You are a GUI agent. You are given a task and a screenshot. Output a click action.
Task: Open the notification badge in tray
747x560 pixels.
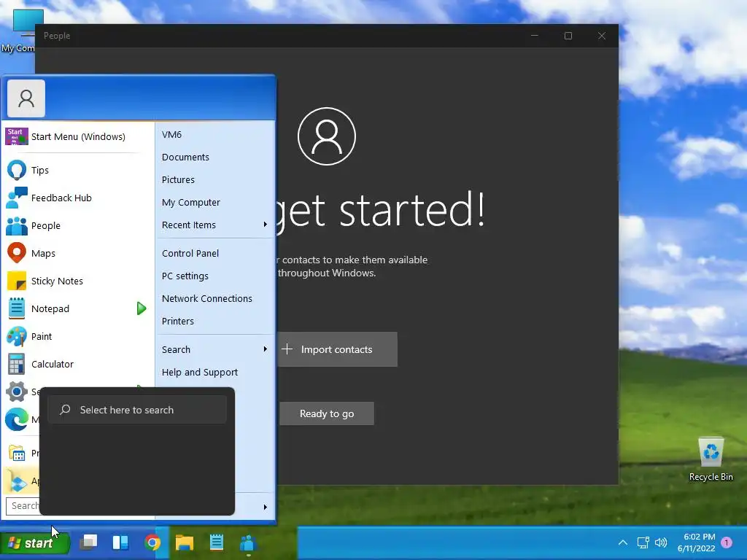(727, 542)
